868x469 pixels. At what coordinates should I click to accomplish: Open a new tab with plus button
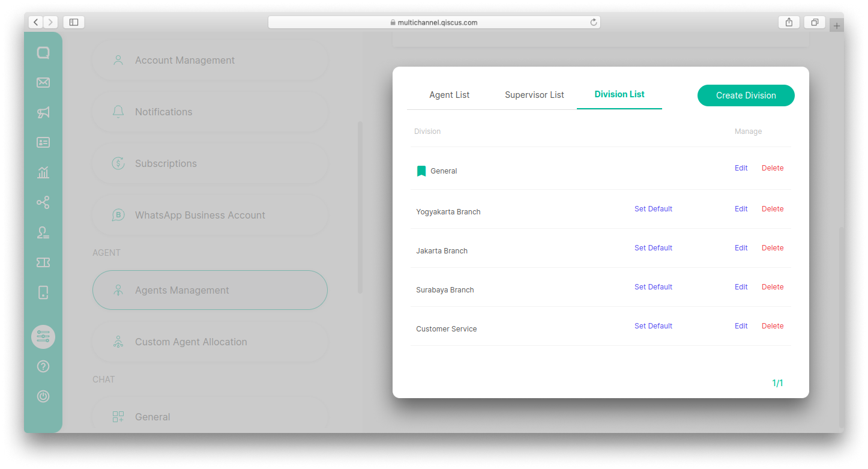tap(837, 26)
